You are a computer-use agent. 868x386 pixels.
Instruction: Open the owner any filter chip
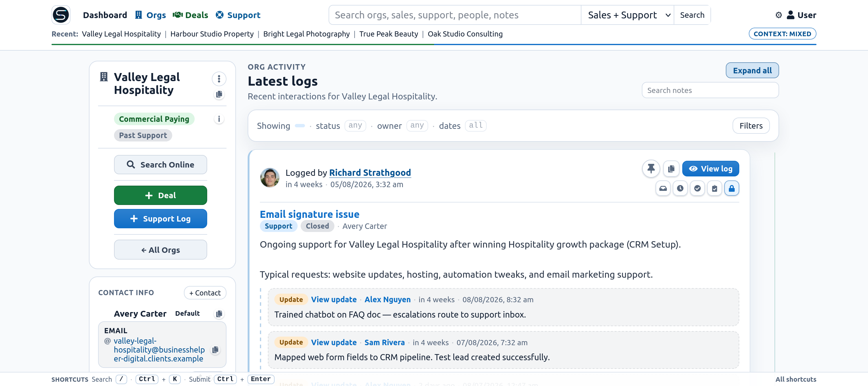[x=417, y=125]
